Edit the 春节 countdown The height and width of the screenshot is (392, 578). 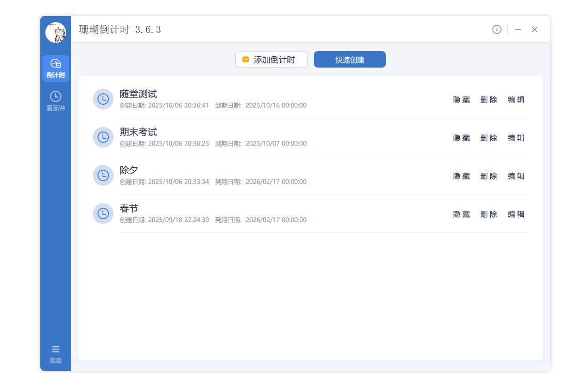tap(516, 215)
